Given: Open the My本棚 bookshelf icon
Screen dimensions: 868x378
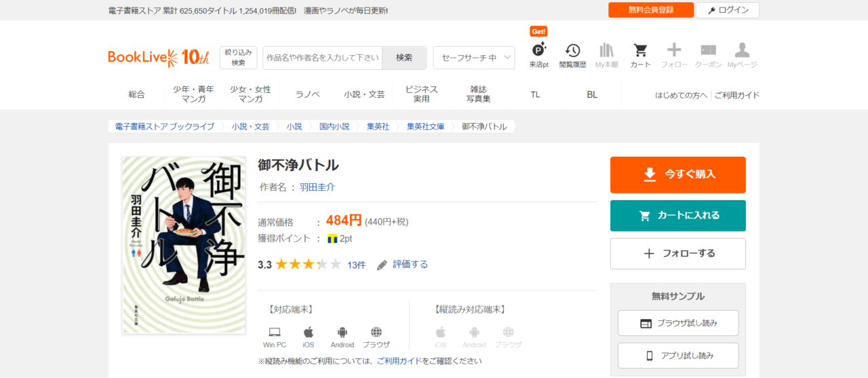Looking at the screenshot, I should point(606,52).
